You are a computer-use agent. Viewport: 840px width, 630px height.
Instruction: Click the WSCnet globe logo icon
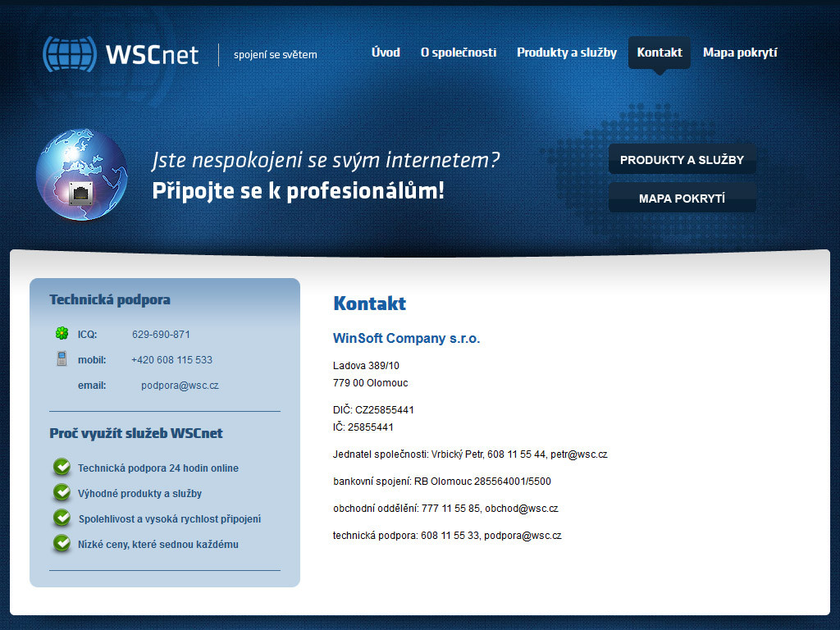pyautogui.click(x=70, y=54)
